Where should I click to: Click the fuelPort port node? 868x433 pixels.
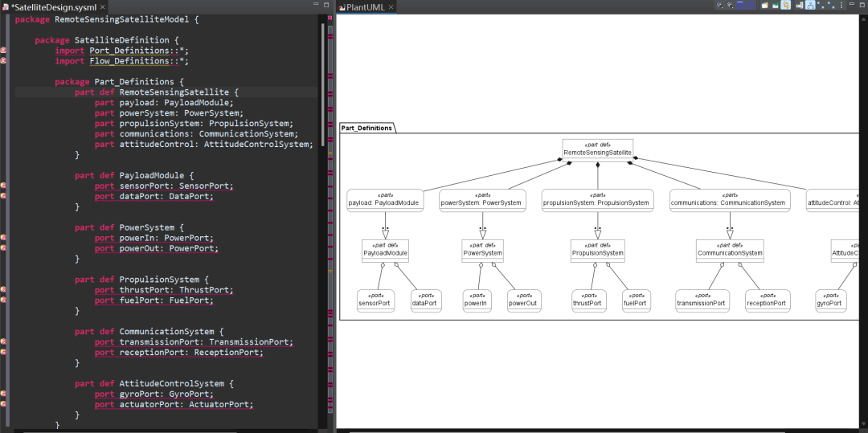[637, 300]
